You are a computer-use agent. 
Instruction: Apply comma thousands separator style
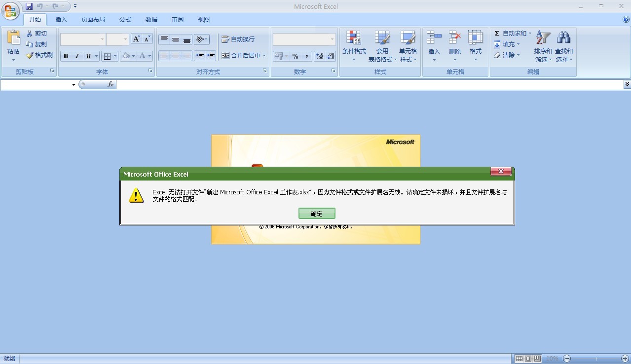click(306, 56)
